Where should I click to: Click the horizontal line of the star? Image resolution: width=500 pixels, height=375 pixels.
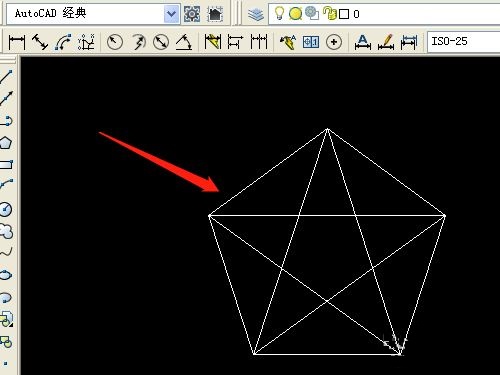pyautogui.click(x=327, y=216)
